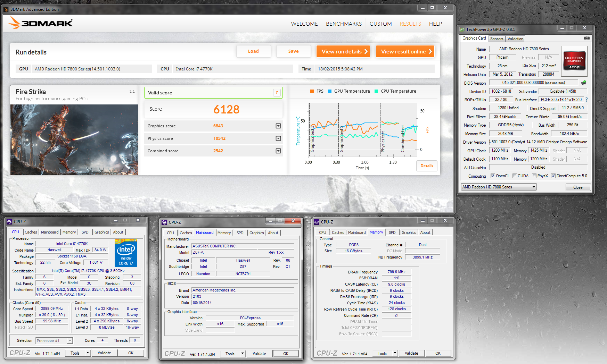Click View run details button

tap(343, 51)
